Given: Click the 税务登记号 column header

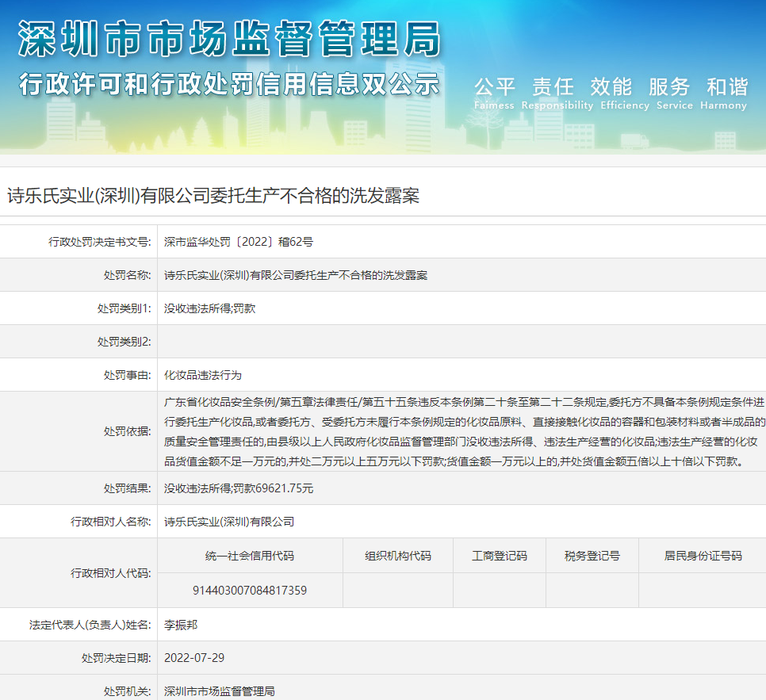Looking at the screenshot, I should 592,556.
